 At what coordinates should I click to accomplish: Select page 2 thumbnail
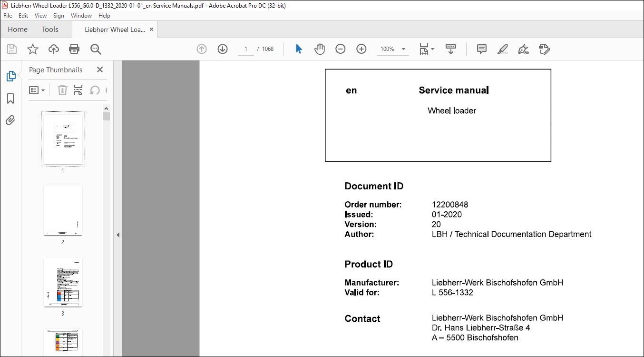point(63,210)
